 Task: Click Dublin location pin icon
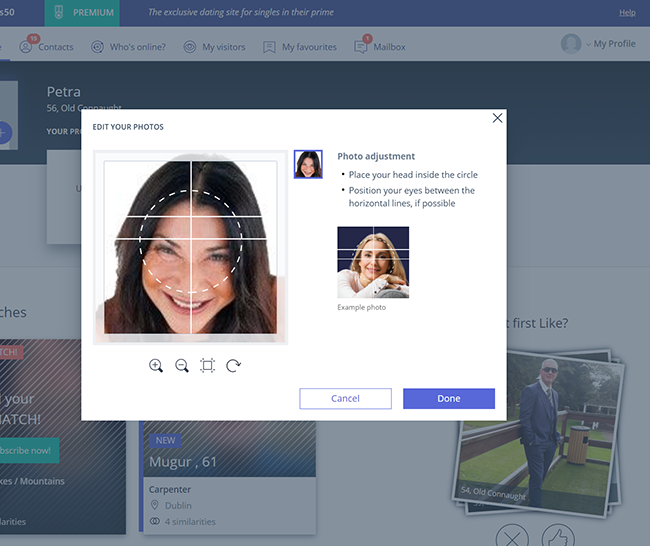click(x=155, y=505)
